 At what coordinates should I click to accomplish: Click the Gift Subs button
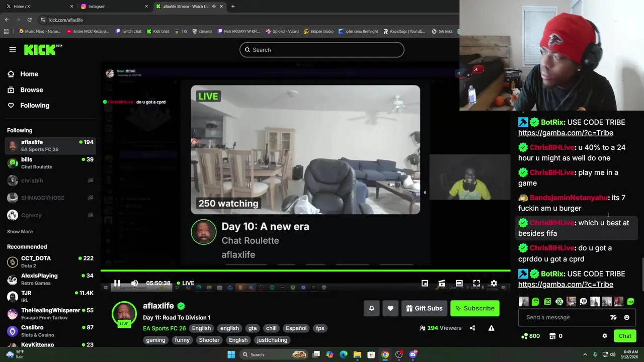pyautogui.click(x=424, y=308)
